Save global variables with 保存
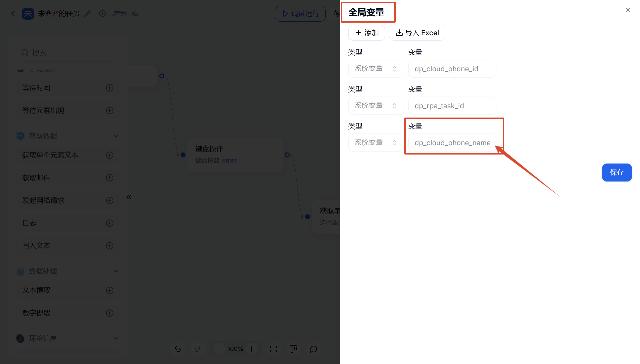Image resolution: width=640 pixels, height=364 pixels. [x=617, y=173]
